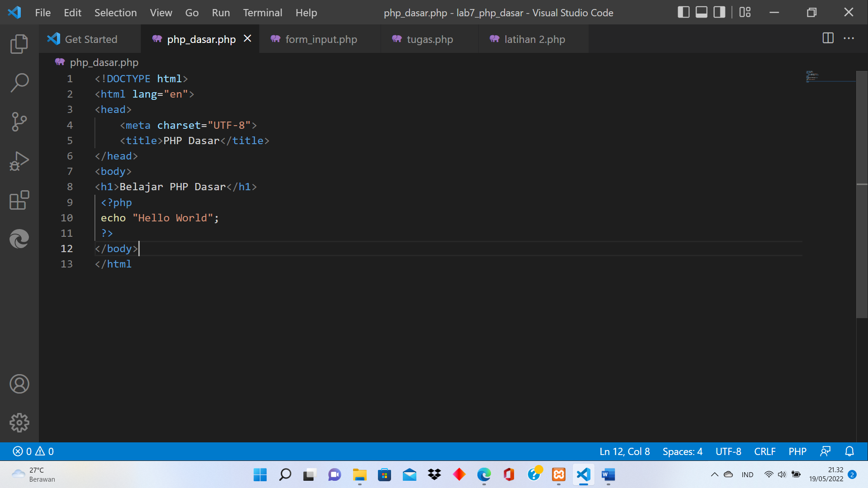868x488 pixels.
Task: Split the editor to the right
Action: pyautogui.click(x=828, y=38)
